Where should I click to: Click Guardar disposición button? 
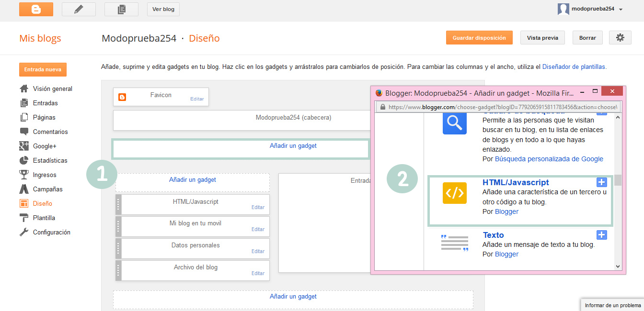[x=479, y=38]
